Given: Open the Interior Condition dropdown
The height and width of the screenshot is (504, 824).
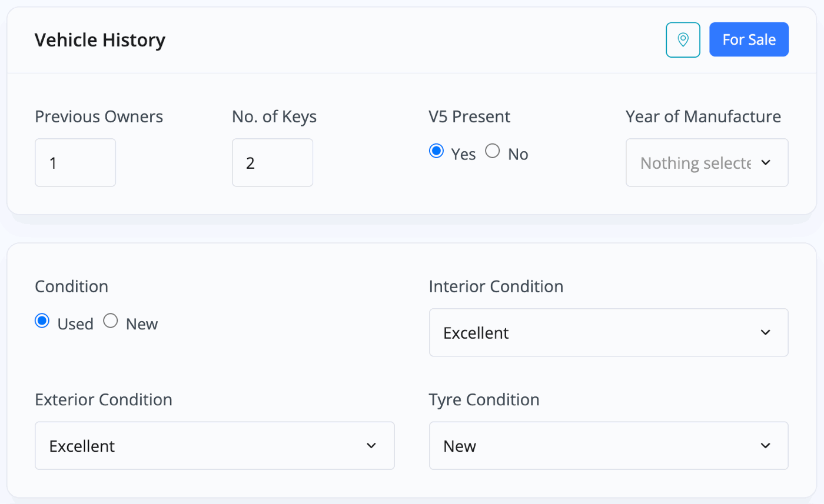Looking at the screenshot, I should pyautogui.click(x=609, y=332).
